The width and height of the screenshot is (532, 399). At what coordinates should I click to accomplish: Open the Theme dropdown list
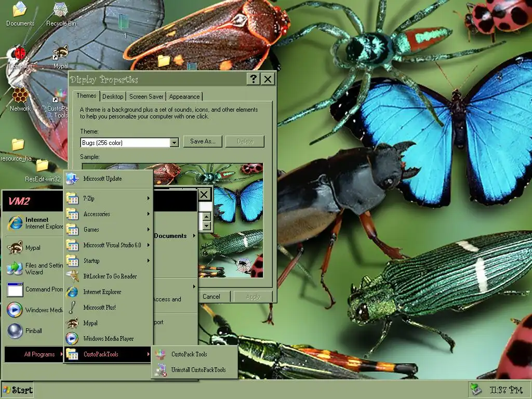[x=174, y=143]
